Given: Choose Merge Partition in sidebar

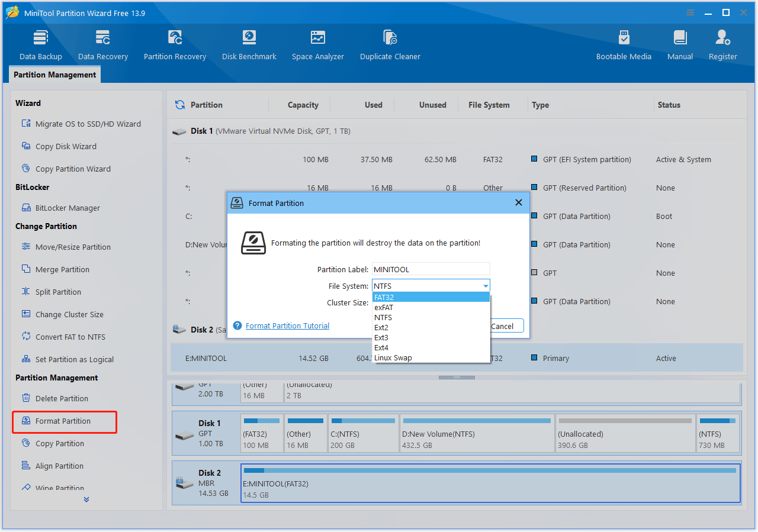Looking at the screenshot, I should [x=55, y=269].
